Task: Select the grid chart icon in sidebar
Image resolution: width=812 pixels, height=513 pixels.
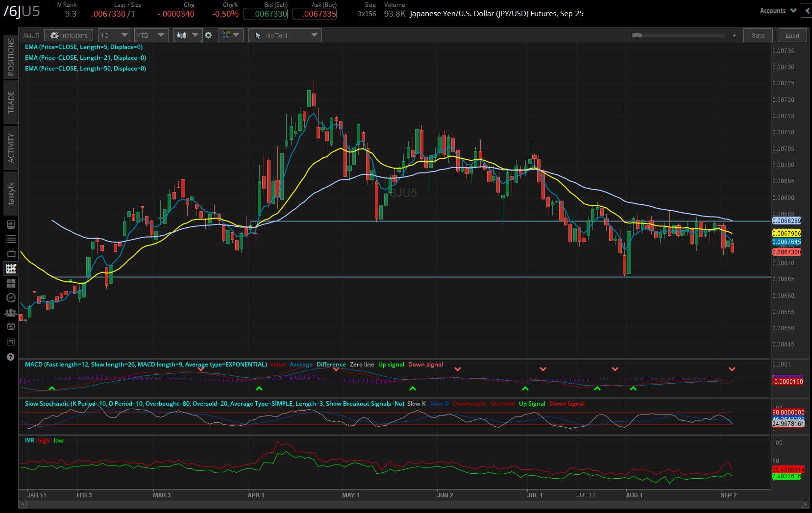Action: tap(11, 269)
